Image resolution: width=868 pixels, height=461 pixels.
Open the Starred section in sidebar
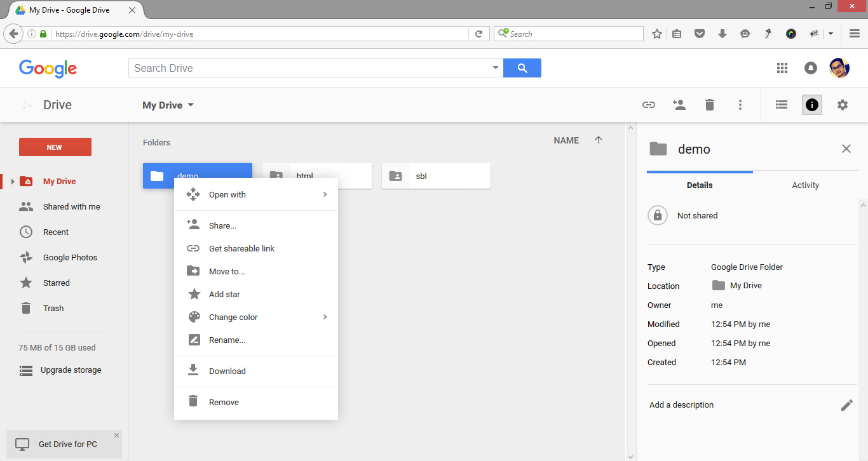(56, 283)
